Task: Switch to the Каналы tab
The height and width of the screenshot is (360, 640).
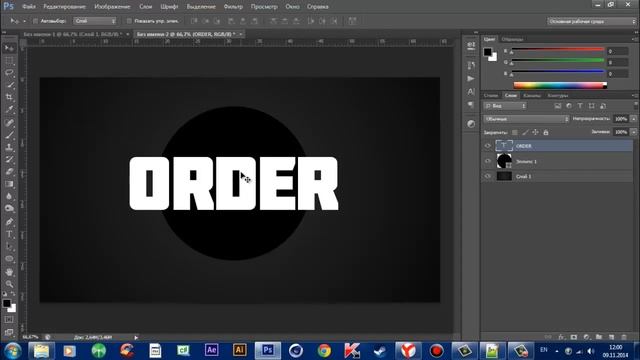Action: pyautogui.click(x=532, y=96)
